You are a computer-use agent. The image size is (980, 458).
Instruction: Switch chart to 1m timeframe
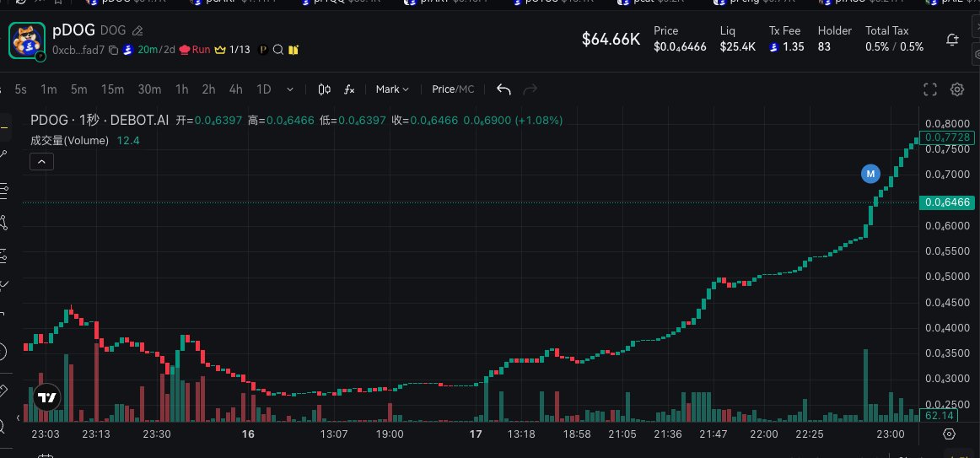(x=49, y=89)
